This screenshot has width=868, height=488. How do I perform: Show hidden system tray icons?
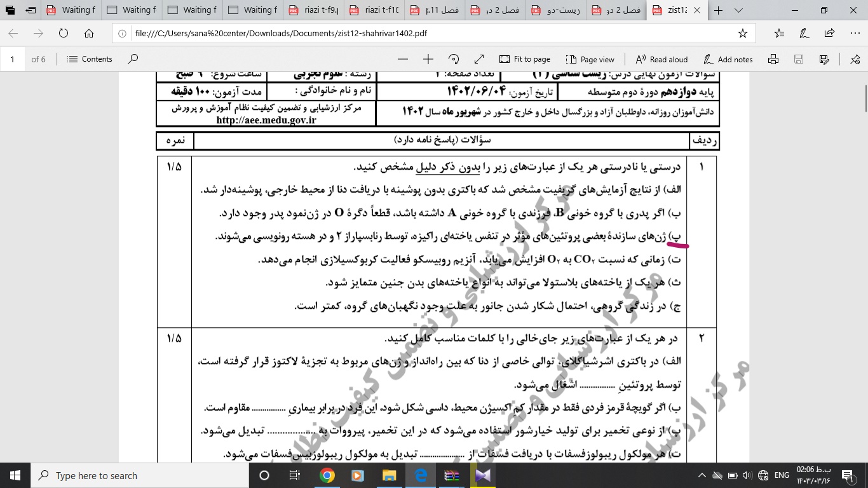702,475
